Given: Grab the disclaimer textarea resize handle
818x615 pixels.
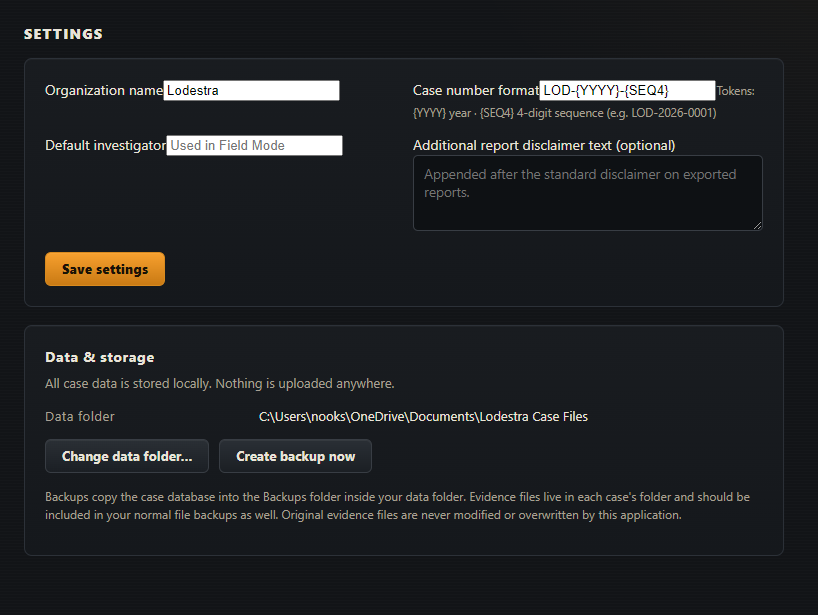Looking at the screenshot, I should coord(757,225).
